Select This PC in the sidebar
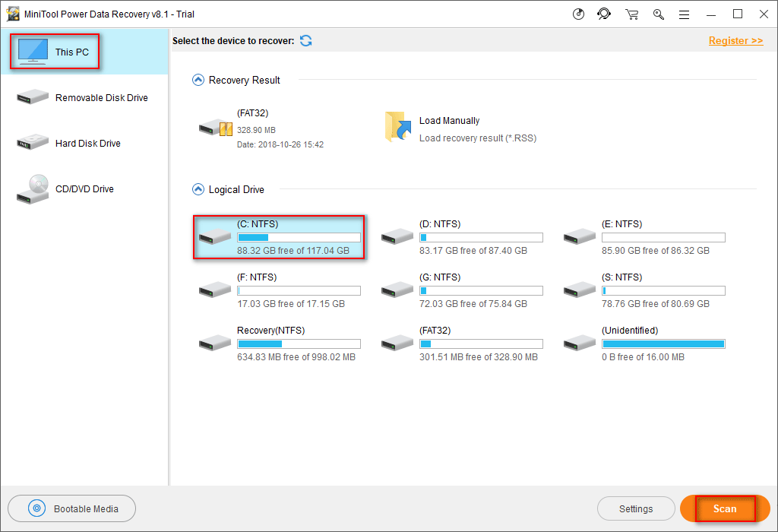Viewport: 778px width, 532px height. [84, 52]
